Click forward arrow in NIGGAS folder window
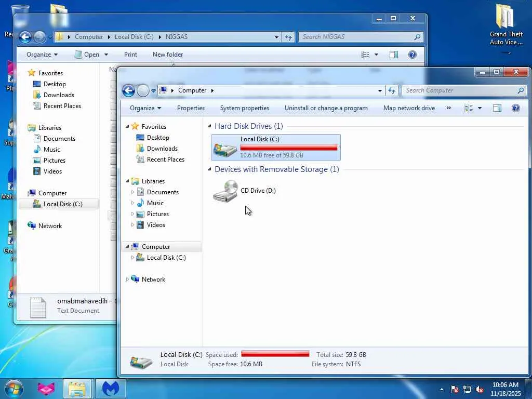The width and height of the screenshot is (532, 399). [x=39, y=37]
